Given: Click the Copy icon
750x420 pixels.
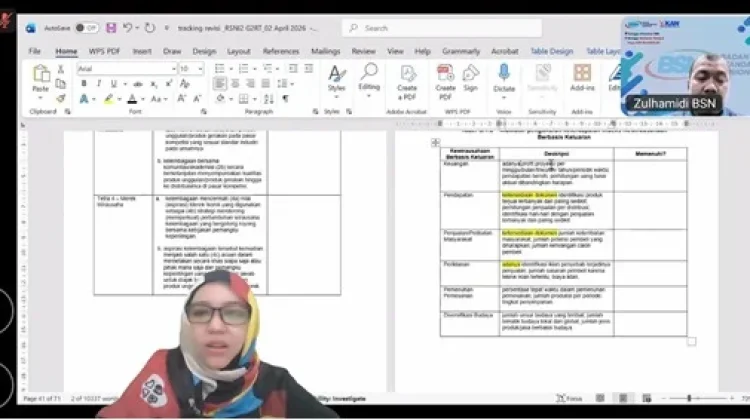Looking at the screenshot, I should (x=61, y=84).
